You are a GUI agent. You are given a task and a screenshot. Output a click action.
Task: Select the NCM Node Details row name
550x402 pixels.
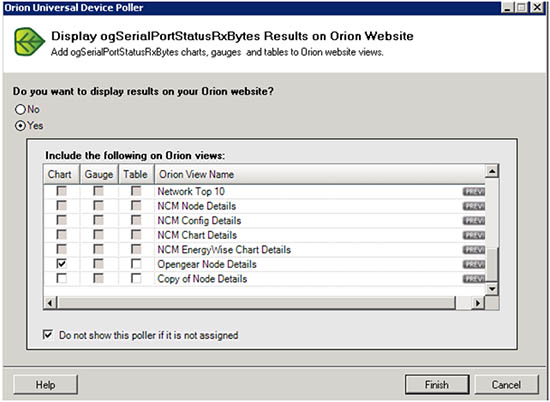click(x=196, y=206)
